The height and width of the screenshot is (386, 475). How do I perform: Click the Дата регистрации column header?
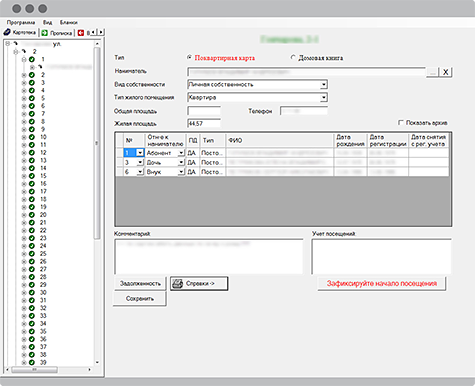coord(388,140)
